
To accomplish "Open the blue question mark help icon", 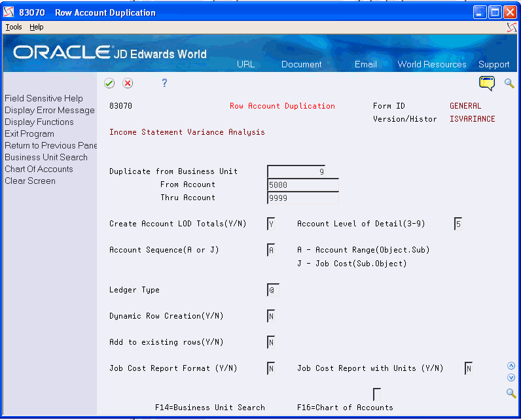I will point(164,82).
